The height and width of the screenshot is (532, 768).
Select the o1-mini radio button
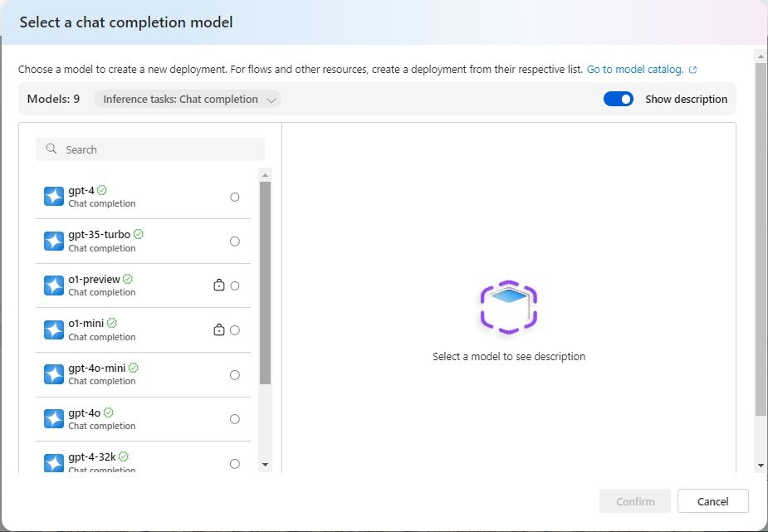[x=235, y=330]
